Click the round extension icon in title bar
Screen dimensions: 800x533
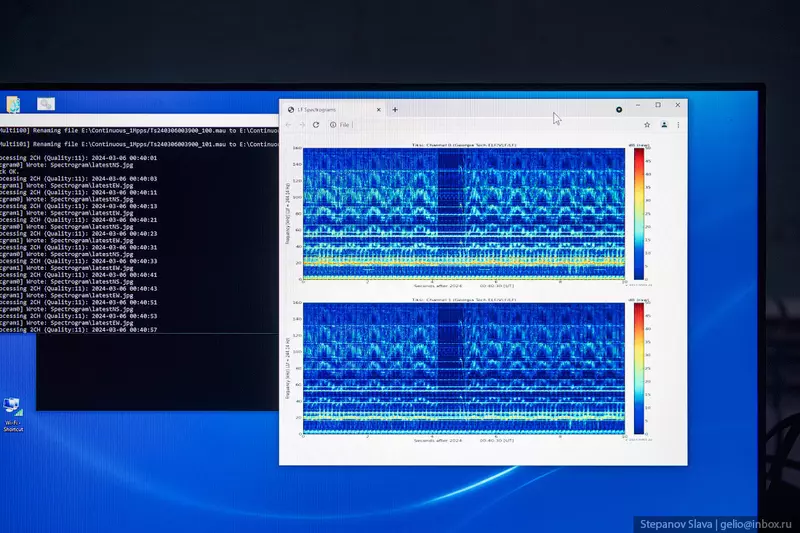click(x=619, y=108)
